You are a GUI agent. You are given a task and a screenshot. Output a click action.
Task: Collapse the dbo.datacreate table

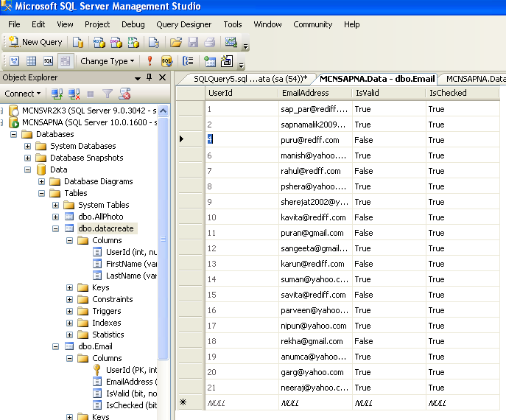(x=55, y=228)
